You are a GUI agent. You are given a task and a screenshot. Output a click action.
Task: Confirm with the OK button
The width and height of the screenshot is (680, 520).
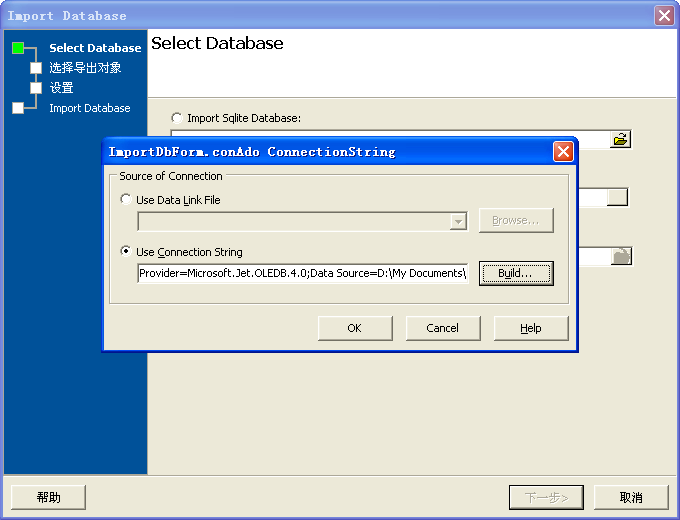(355, 328)
